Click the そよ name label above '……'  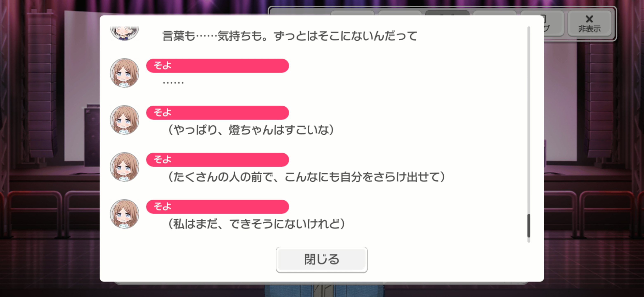click(x=218, y=66)
